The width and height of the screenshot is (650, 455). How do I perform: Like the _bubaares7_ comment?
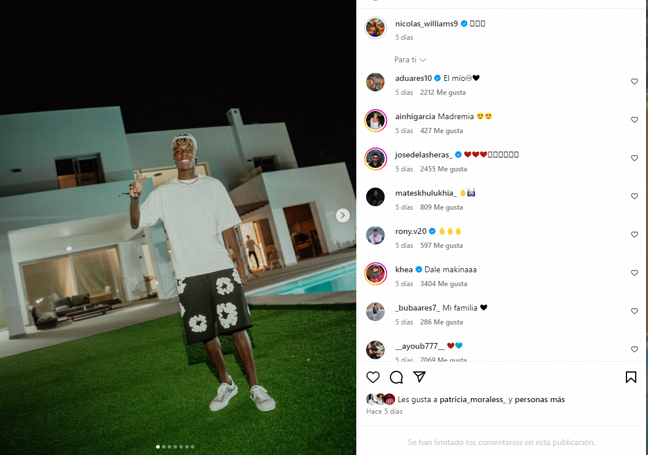[634, 311]
